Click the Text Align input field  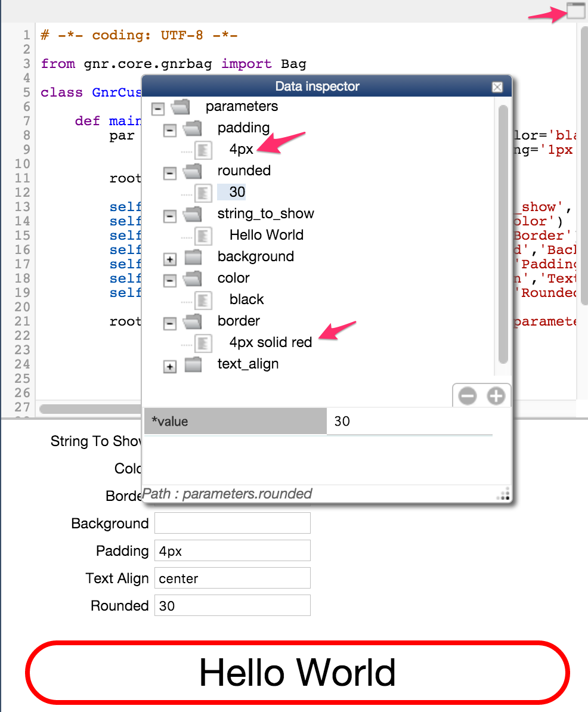coord(233,578)
